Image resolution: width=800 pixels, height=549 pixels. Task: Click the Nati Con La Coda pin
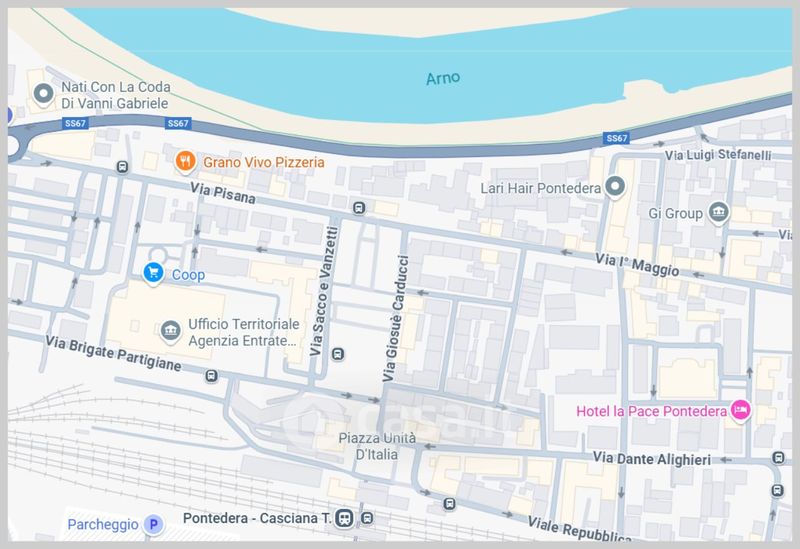43,94
